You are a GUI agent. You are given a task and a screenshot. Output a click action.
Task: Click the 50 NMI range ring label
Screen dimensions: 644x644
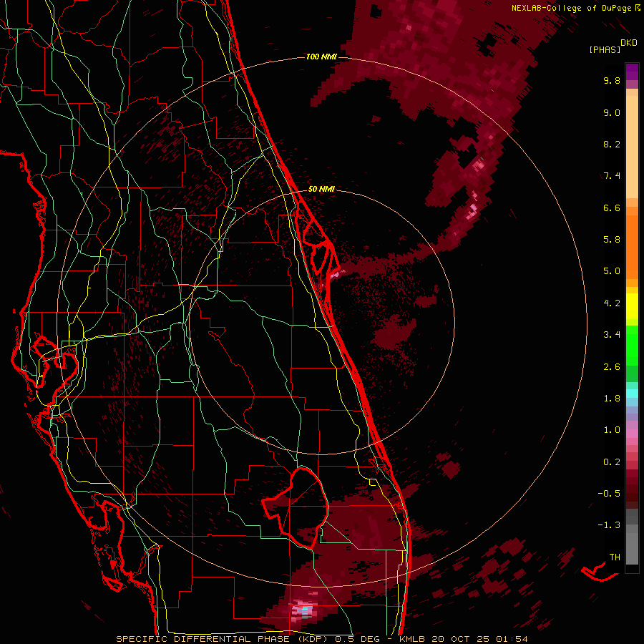click(321, 189)
